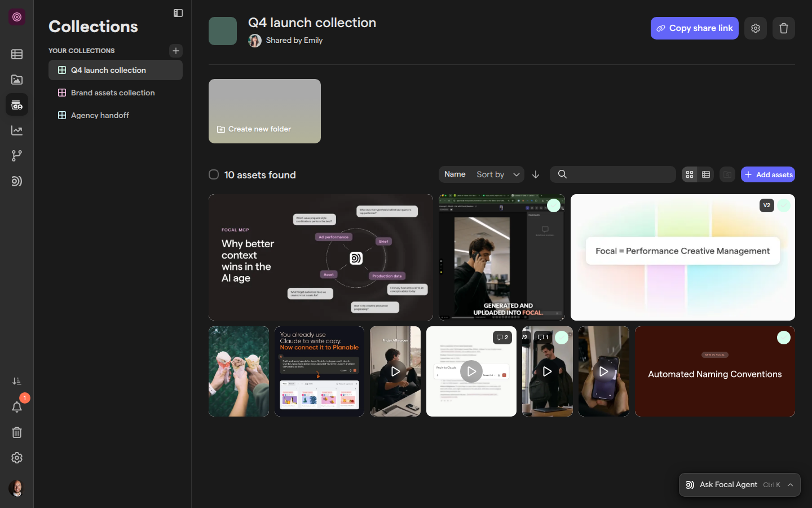
Task: Open settings gear in left sidebar
Action: 17,458
